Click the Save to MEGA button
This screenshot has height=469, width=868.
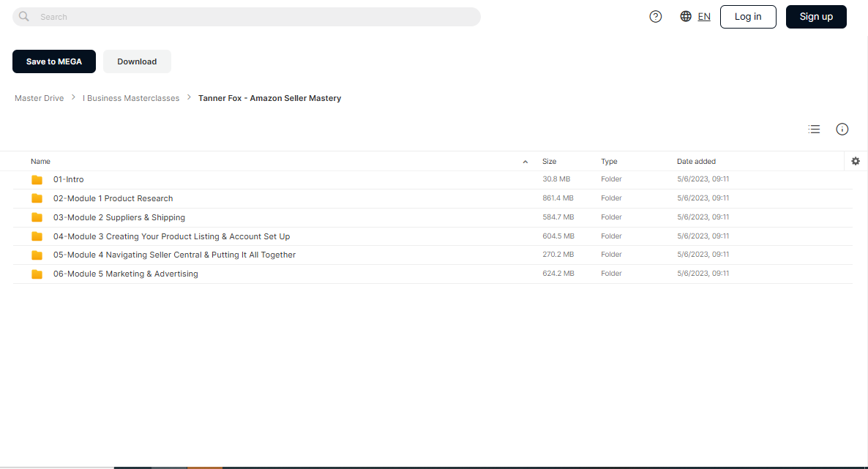coord(53,61)
